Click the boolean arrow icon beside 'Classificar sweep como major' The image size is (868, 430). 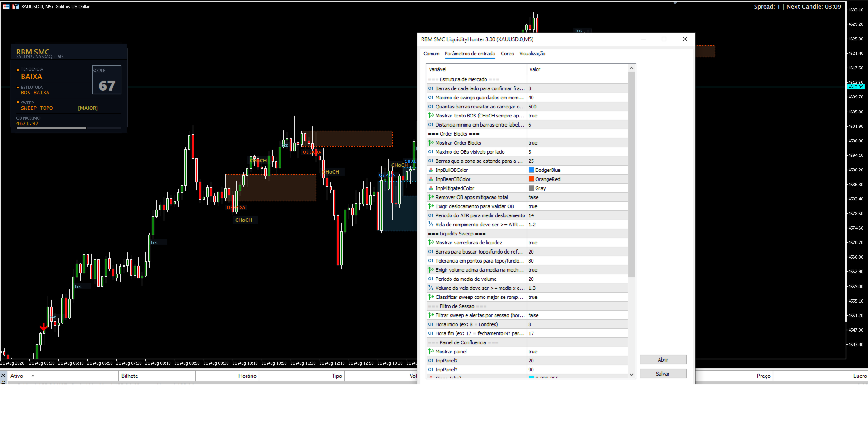(431, 297)
